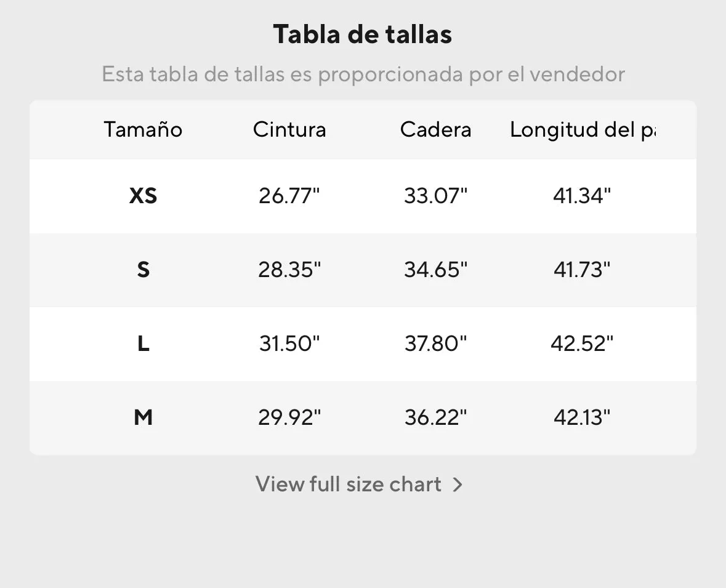This screenshot has height=588, width=726.
Task: Open the View full size chart link
Action: 359,485
